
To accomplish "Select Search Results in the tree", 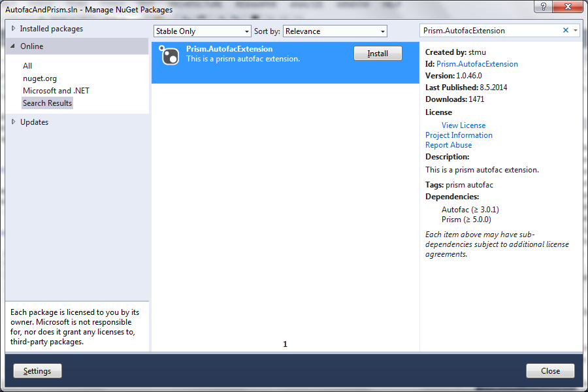I will tap(47, 103).
